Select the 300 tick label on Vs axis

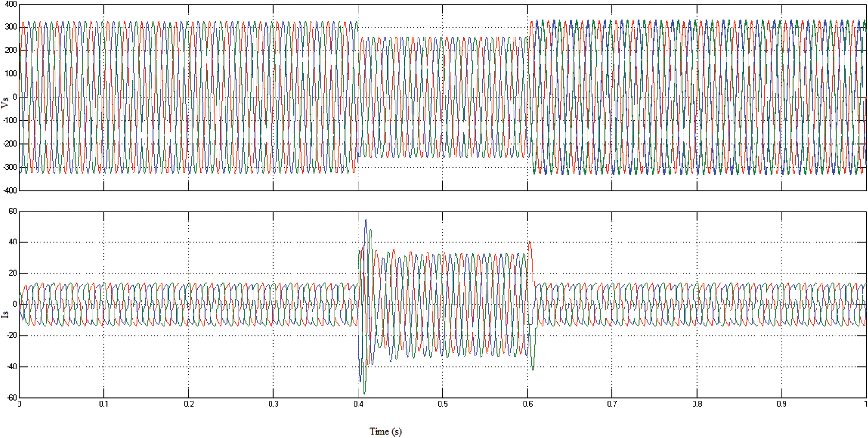(x=10, y=27)
